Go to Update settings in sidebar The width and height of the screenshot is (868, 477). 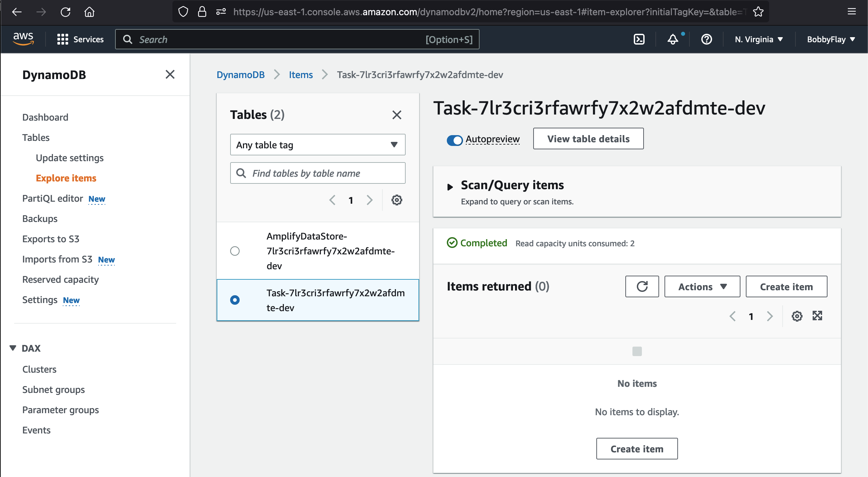pyautogui.click(x=70, y=157)
